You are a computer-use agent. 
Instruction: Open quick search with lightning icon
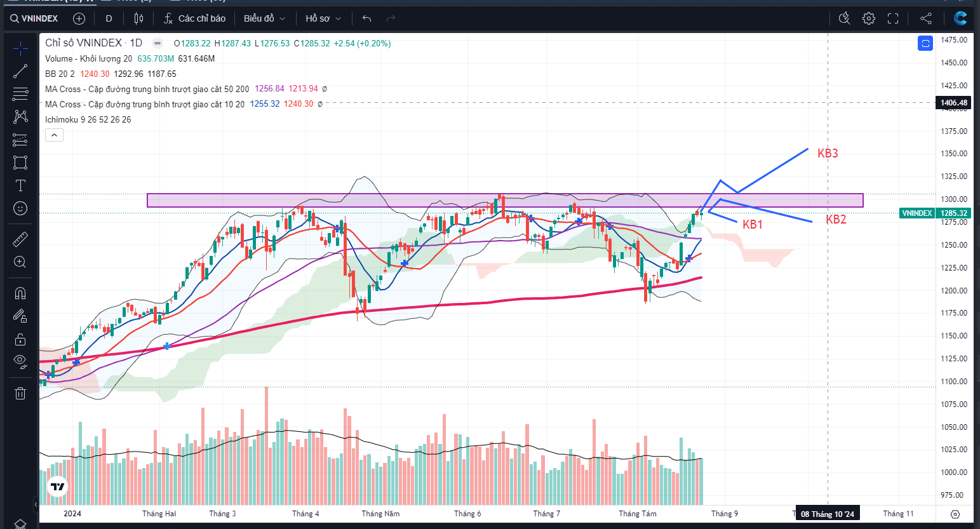(x=844, y=18)
